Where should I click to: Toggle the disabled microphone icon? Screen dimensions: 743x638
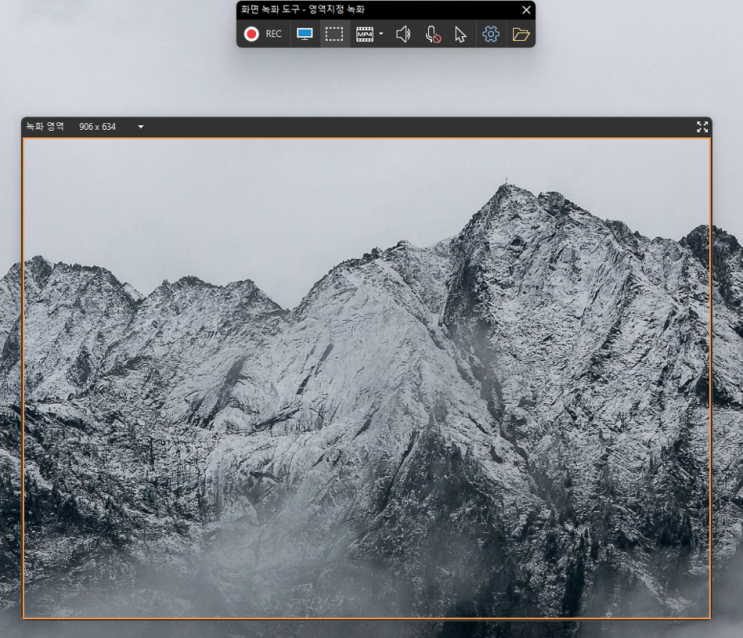[433, 34]
